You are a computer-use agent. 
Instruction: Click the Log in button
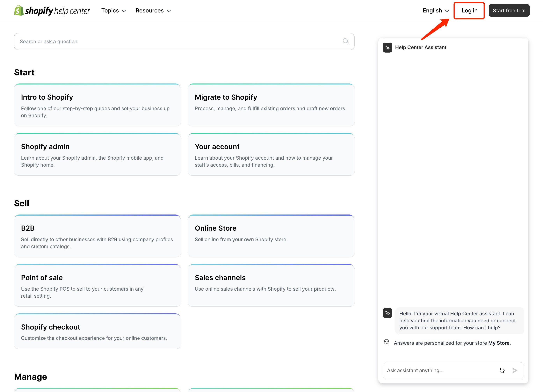469,11
